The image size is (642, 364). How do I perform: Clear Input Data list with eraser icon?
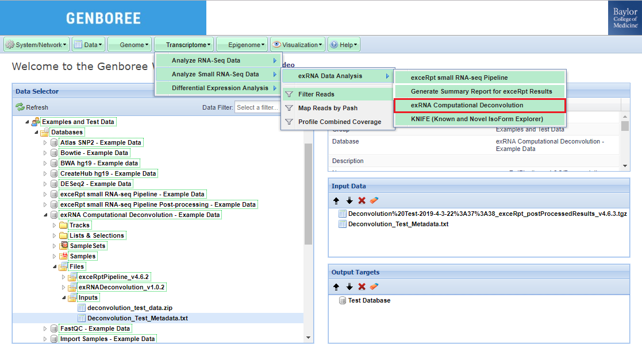(x=374, y=200)
